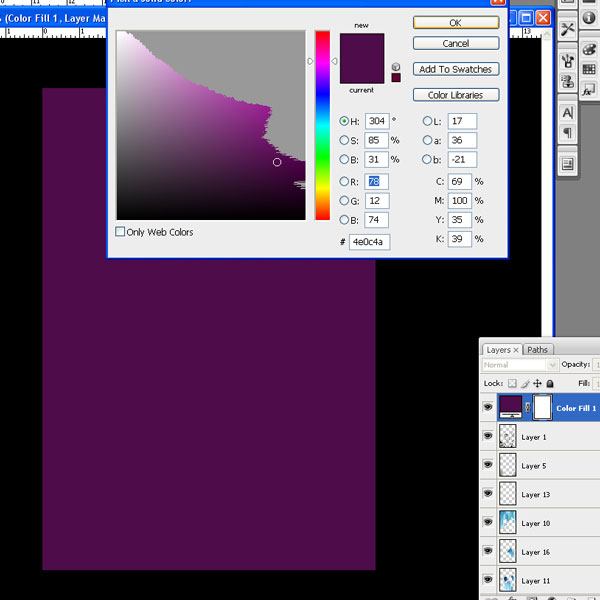Open Color Libraries from the picker
The image size is (600, 600).
pos(455,95)
